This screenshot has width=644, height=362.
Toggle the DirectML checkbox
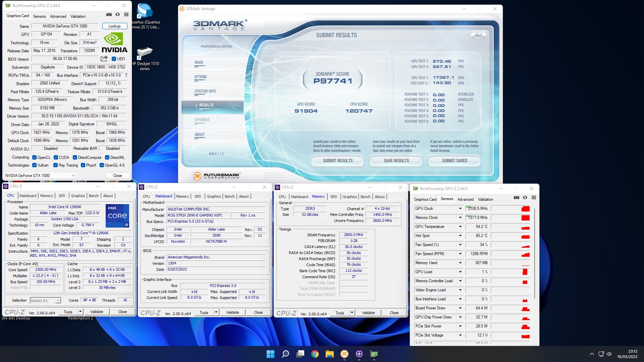click(x=107, y=158)
